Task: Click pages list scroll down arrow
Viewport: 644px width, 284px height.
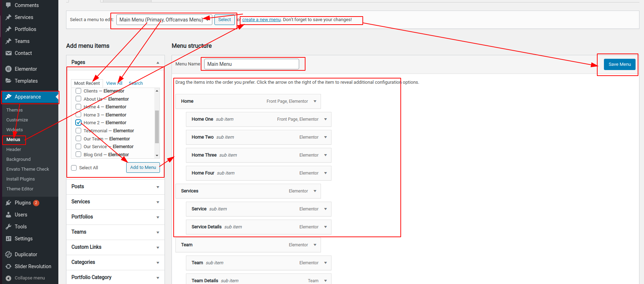Action: point(157,156)
